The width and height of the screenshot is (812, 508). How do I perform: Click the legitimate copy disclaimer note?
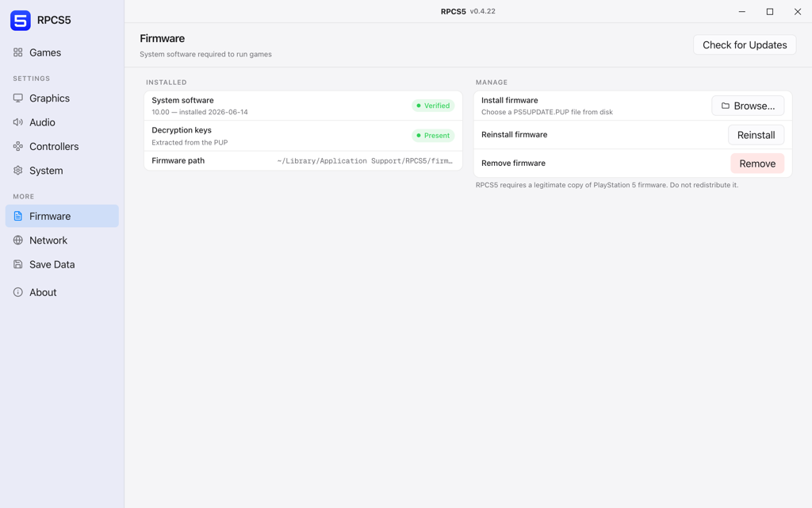[607, 185]
